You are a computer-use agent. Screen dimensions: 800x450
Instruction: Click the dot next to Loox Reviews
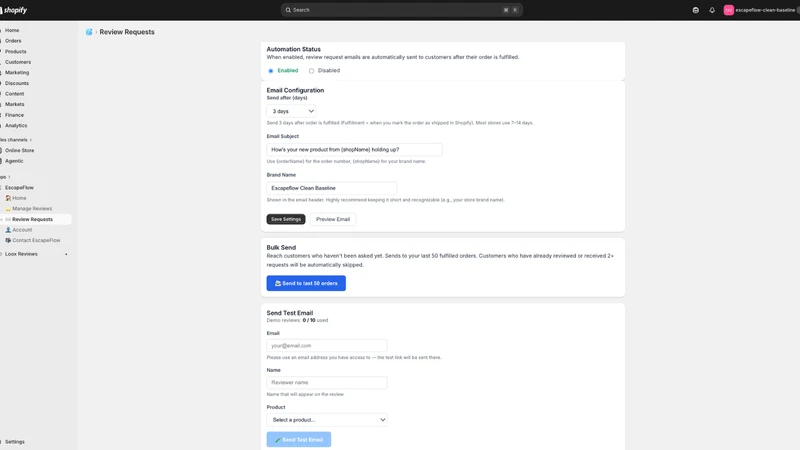coord(66,254)
